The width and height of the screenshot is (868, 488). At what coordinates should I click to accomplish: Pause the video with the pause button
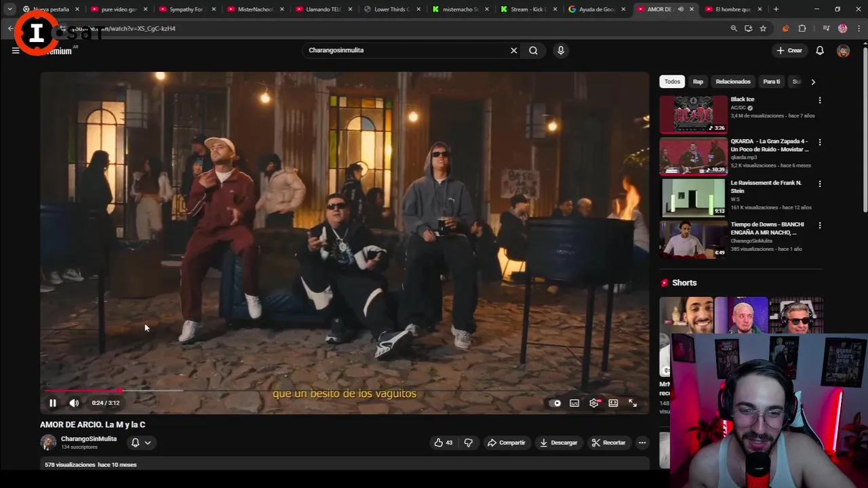(x=52, y=403)
